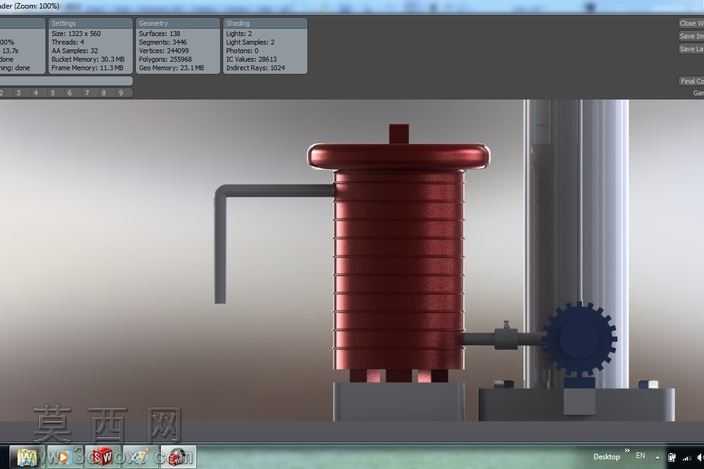Screen dimensions: 704x469
Task: Switch to the PhotoView render taskbar icon
Action: (x=178, y=457)
